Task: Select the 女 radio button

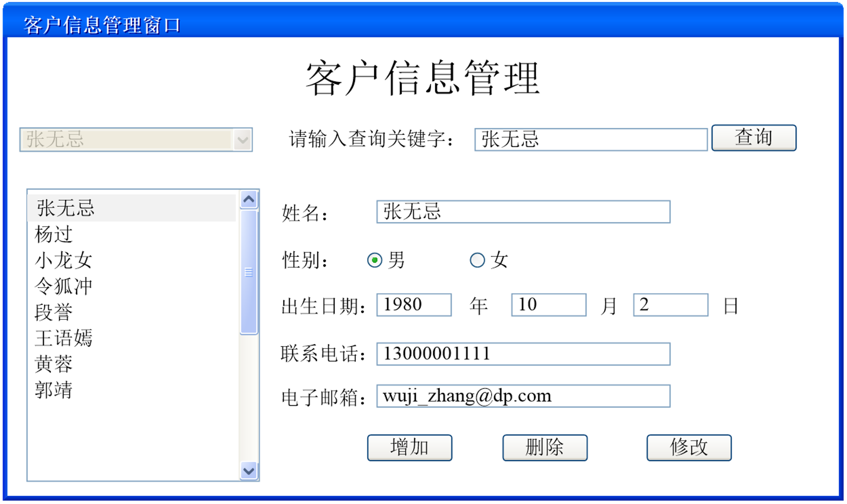Action: pyautogui.click(x=477, y=260)
